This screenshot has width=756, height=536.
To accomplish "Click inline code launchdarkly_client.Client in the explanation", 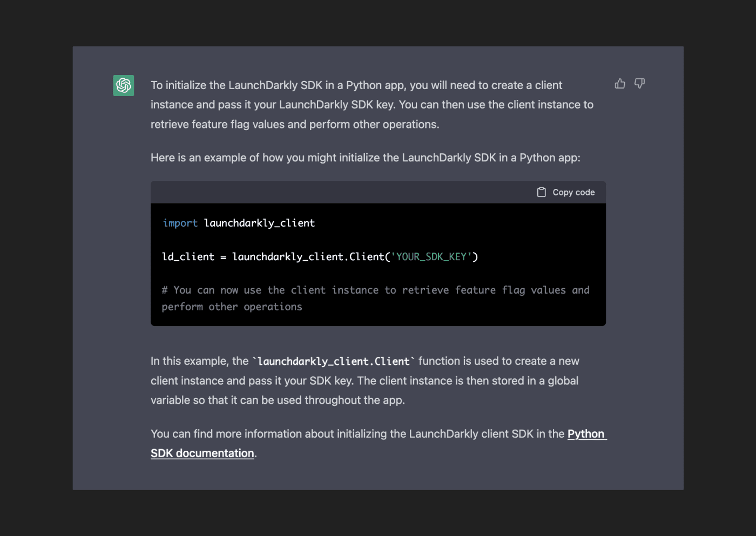I will click(334, 361).
